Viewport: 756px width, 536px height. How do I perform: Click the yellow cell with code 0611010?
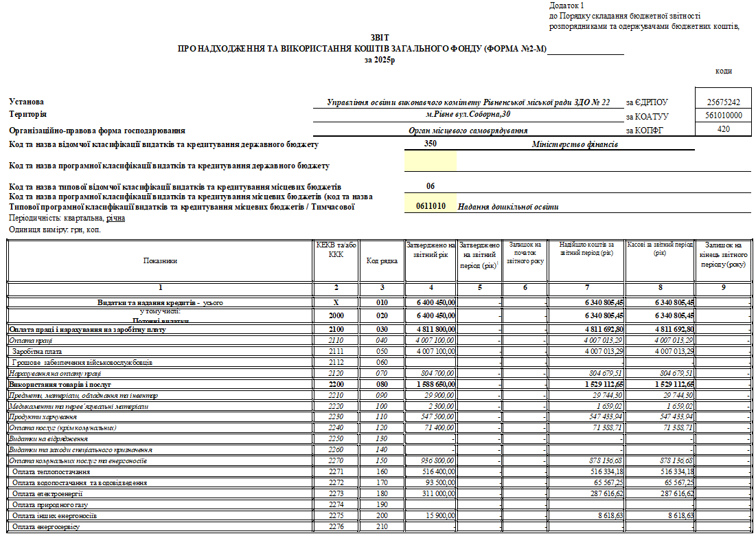[x=431, y=206]
